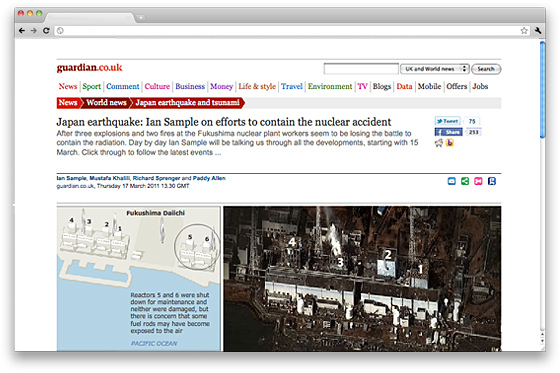Image resolution: width=560 pixels, height=373 pixels.
Task: Open author link Richard Sprenger
Action: pyautogui.click(x=156, y=178)
